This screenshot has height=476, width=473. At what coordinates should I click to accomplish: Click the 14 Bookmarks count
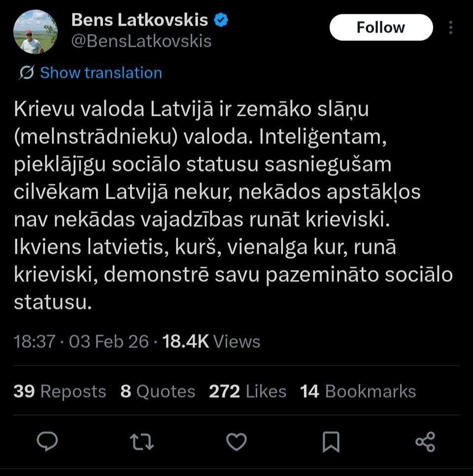point(358,391)
